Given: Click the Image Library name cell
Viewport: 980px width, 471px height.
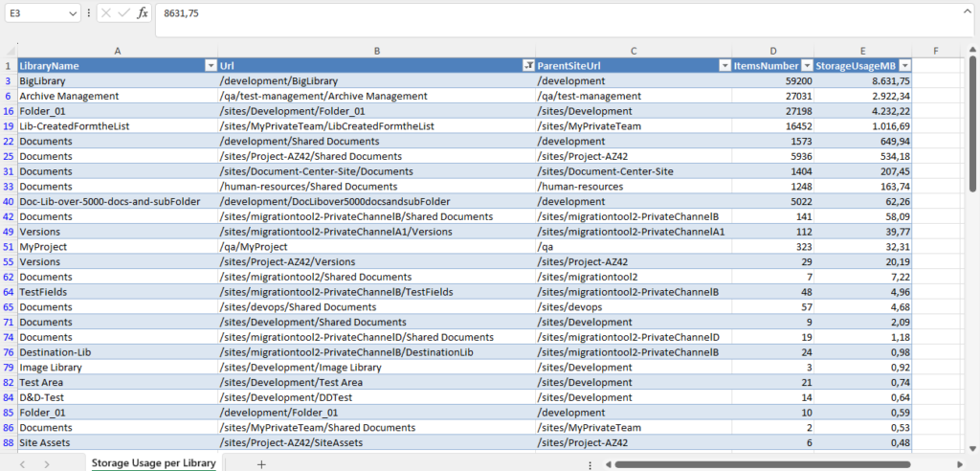Looking at the screenshot, I should [x=118, y=368].
